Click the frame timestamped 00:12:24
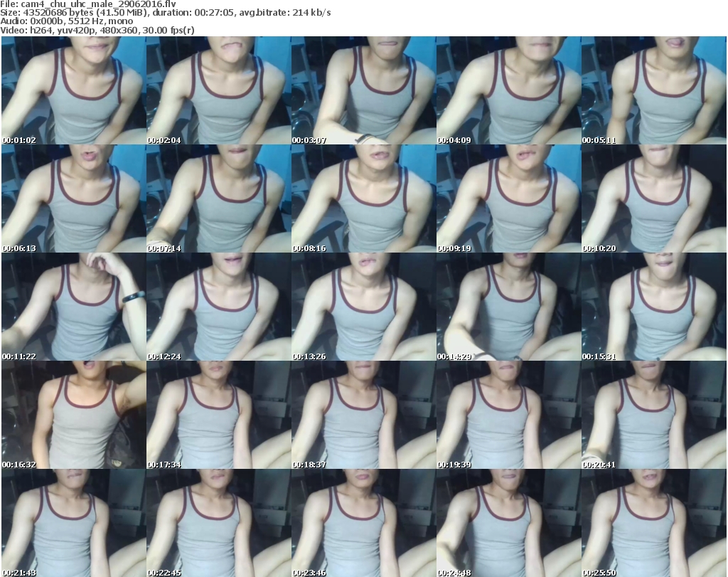Viewport: 728px width, 577px height. click(x=219, y=307)
